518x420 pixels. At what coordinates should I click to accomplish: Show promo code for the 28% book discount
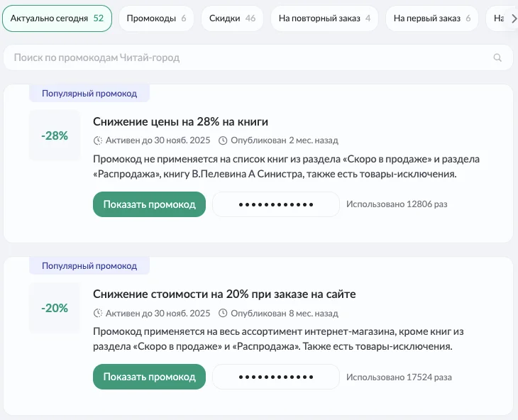[149, 204]
